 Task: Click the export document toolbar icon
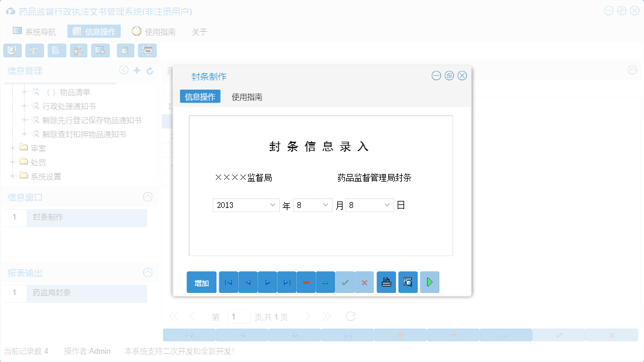coord(125,50)
